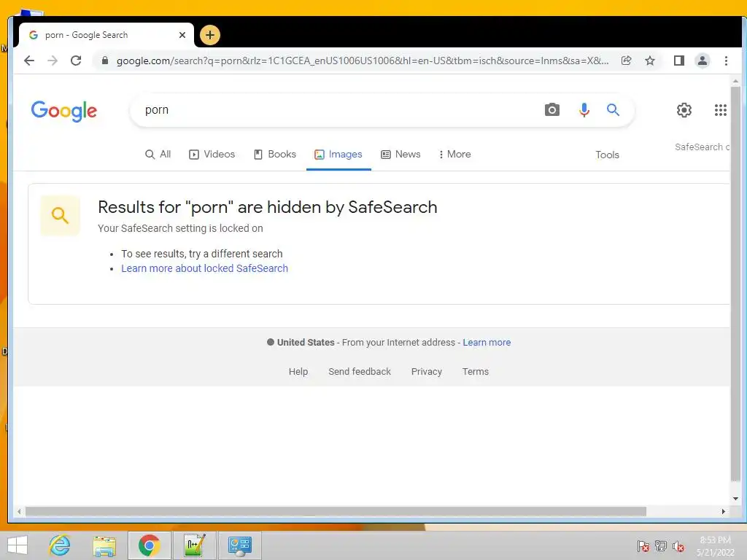747x560 pixels.
Task: Click Learn more about location
Action: pyautogui.click(x=487, y=343)
